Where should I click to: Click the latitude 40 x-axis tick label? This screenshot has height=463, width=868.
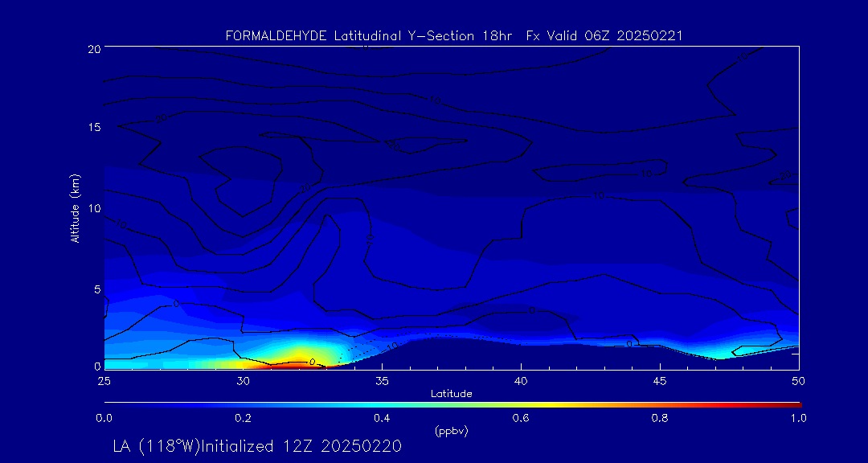pyautogui.click(x=521, y=379)
